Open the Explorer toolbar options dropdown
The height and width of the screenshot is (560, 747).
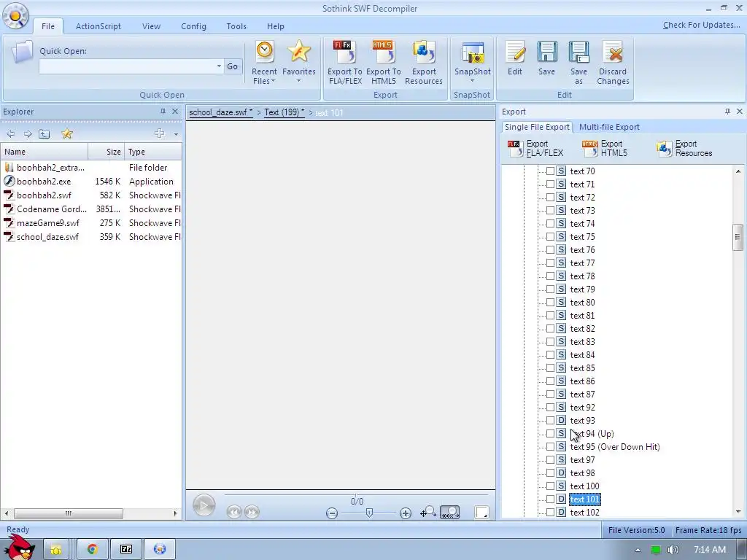click(176, 134)
